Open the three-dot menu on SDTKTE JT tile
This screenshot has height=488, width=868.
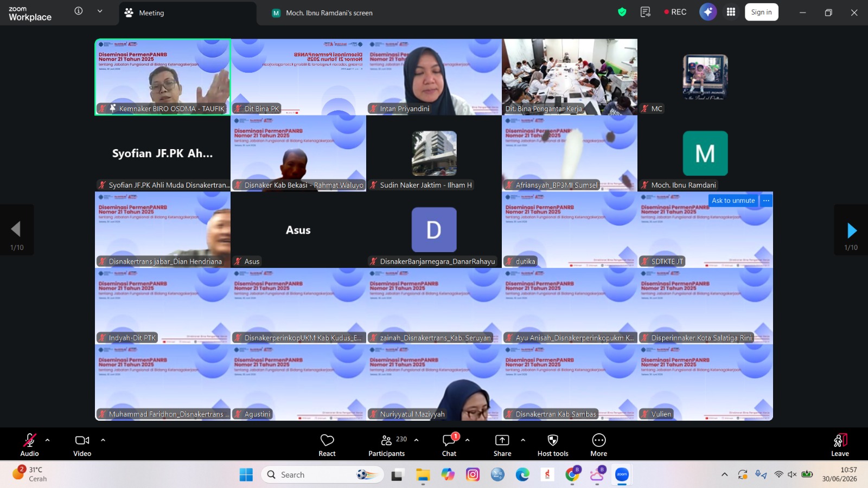[x=766, y=201]
